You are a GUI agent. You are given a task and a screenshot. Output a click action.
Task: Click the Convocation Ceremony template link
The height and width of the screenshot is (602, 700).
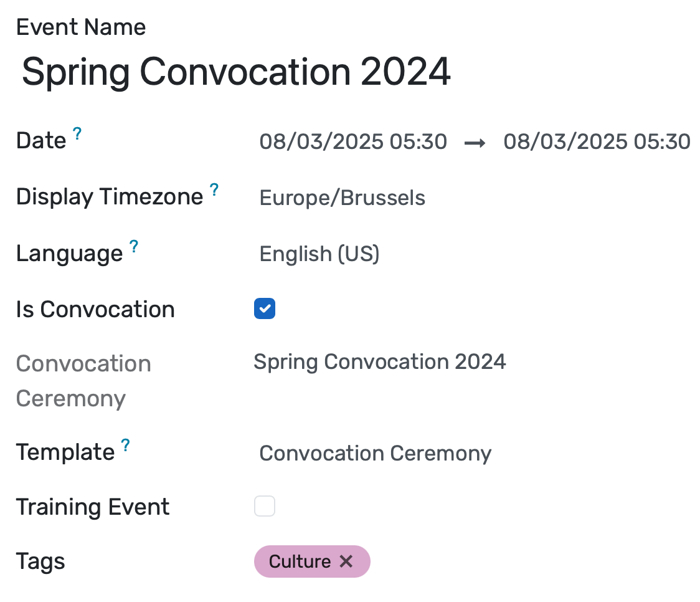[376, 453]
